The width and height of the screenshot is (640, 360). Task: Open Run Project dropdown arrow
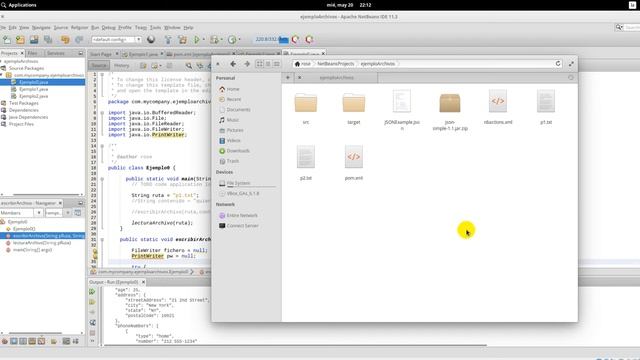click(x=203, y=40)
